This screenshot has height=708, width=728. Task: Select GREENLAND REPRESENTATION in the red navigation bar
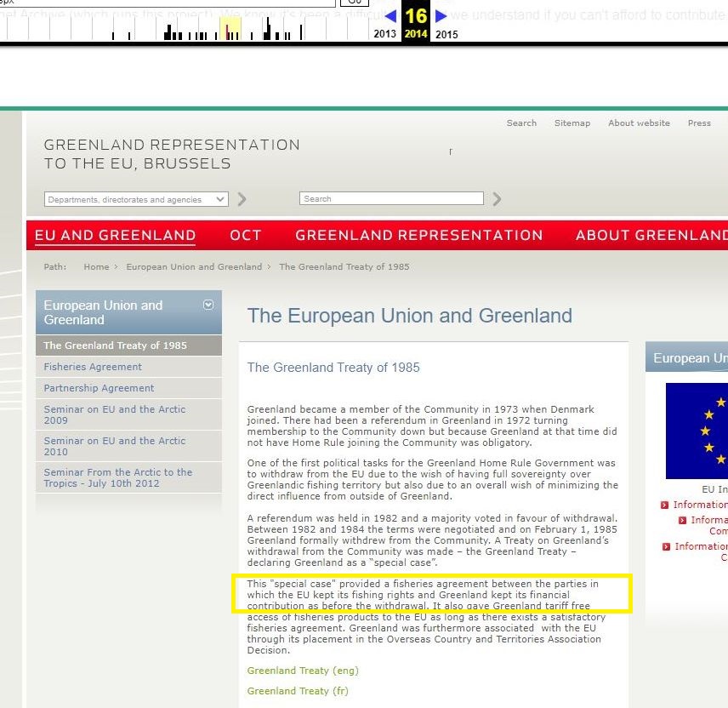418,236
